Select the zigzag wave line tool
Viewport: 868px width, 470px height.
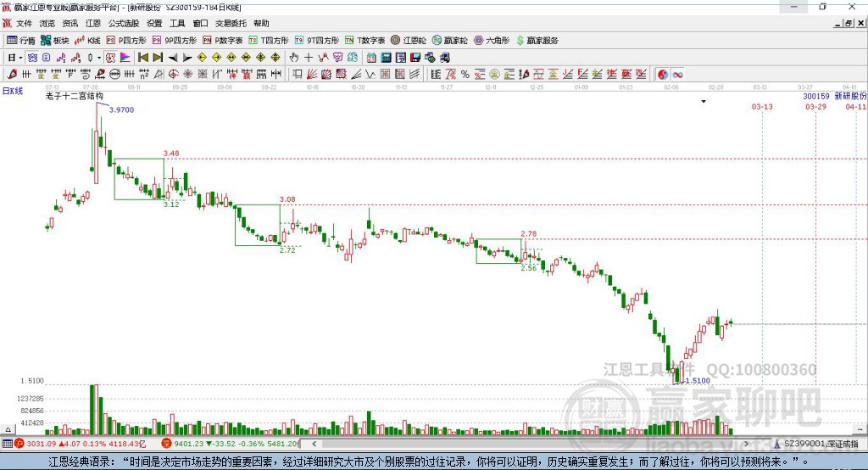[x=370, y=75]
